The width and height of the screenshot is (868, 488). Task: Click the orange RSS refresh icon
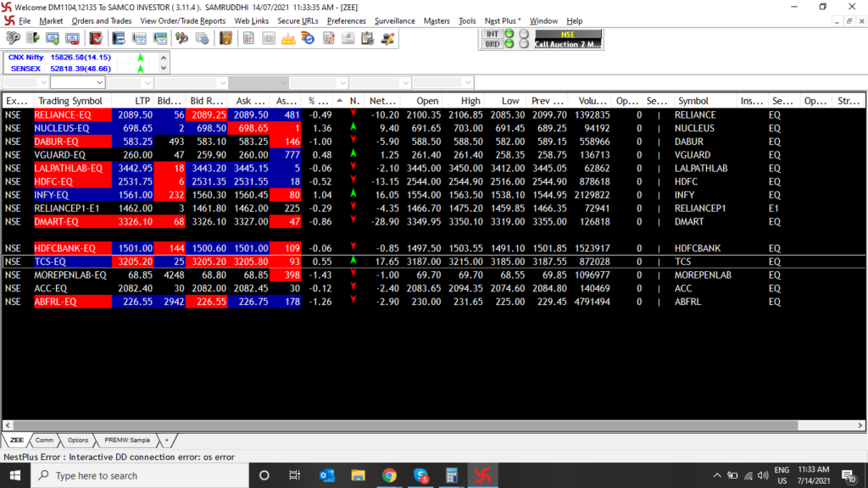(x=308, y=38)
